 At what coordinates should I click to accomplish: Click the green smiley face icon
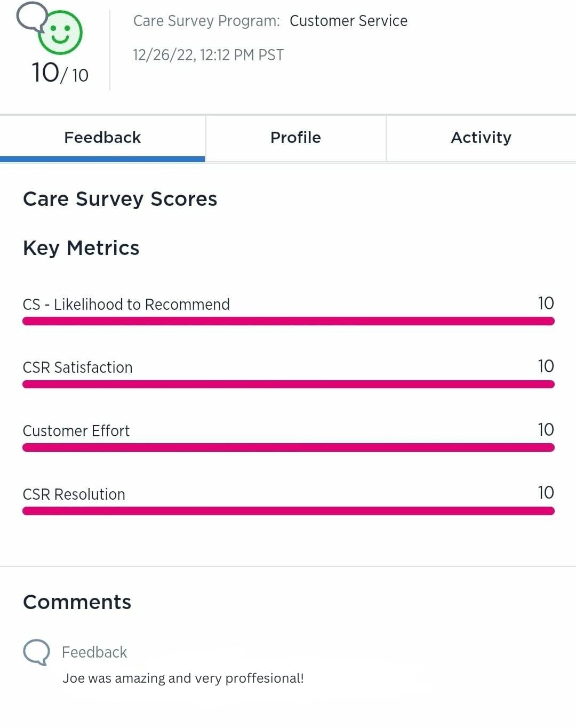tap(60, 32)
